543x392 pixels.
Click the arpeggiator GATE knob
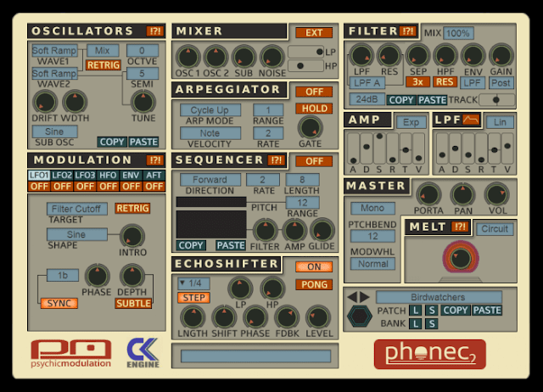(x=311, y=127)
